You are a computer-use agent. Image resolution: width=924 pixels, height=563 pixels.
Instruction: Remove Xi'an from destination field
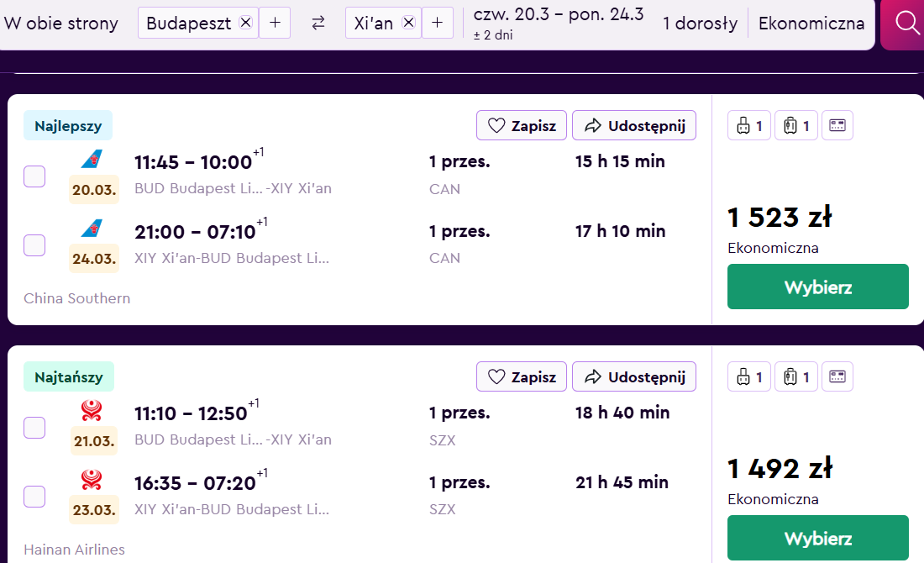point(408,23)
